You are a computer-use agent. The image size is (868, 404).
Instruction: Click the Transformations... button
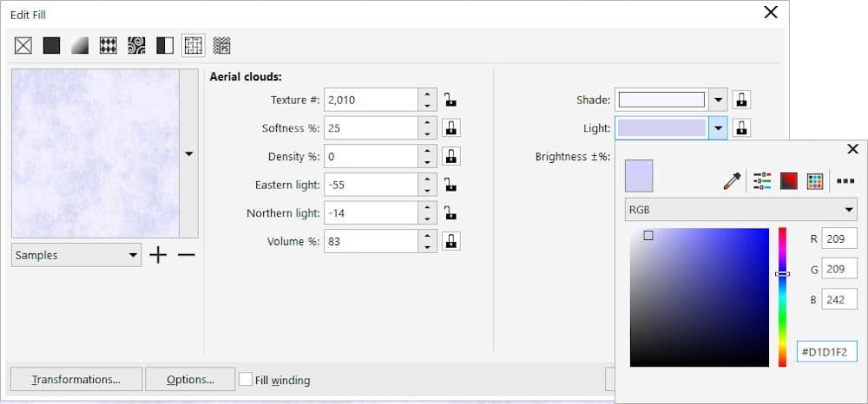[x=76, y=380]
